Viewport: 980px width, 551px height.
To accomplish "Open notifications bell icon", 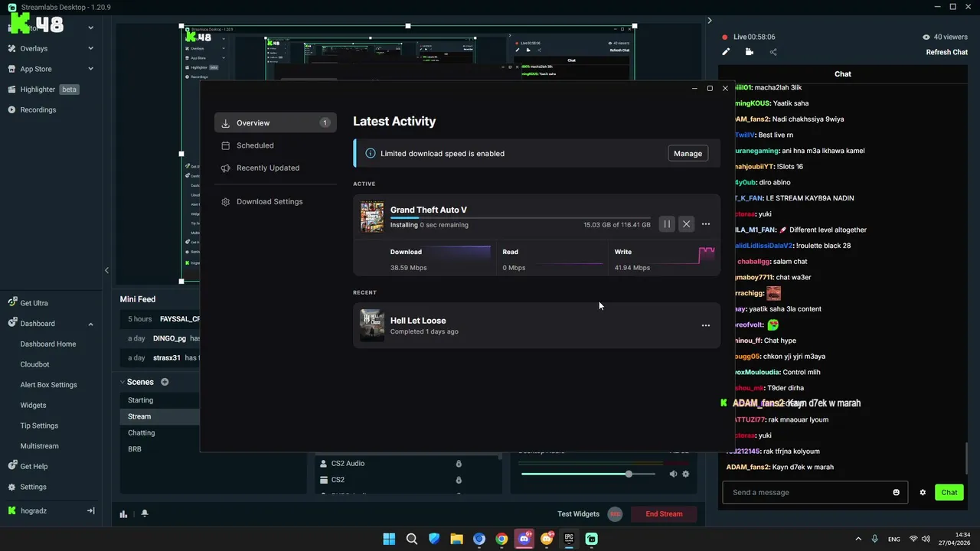I will pos(145,514).
